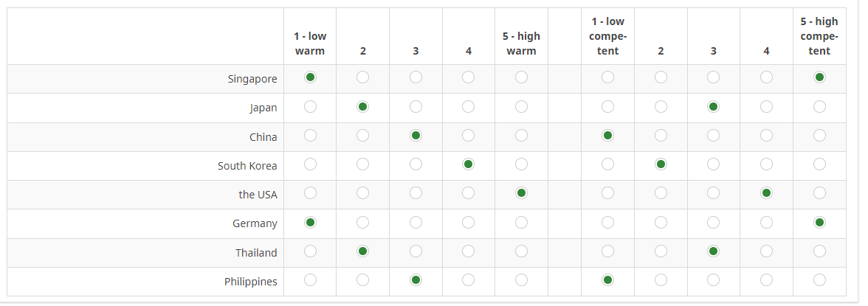
Task: Select warmth rating 5 for China
Action: click(521, 135)
